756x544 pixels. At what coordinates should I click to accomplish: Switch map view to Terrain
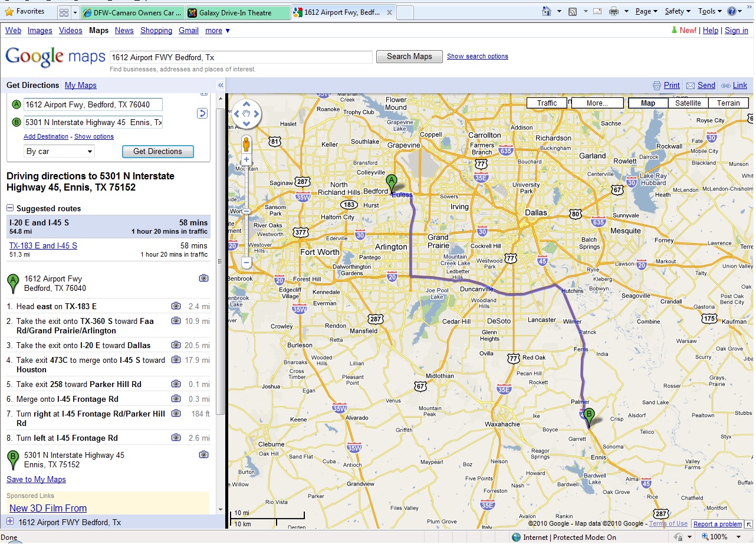pos(728,103)
